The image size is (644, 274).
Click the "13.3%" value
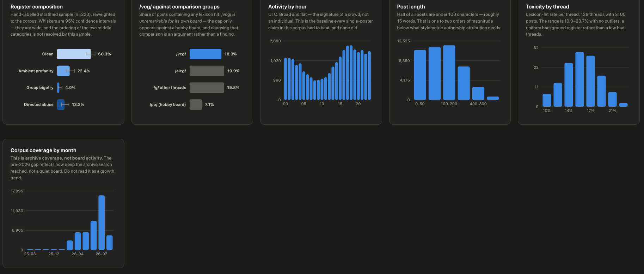tap(78, 105)
